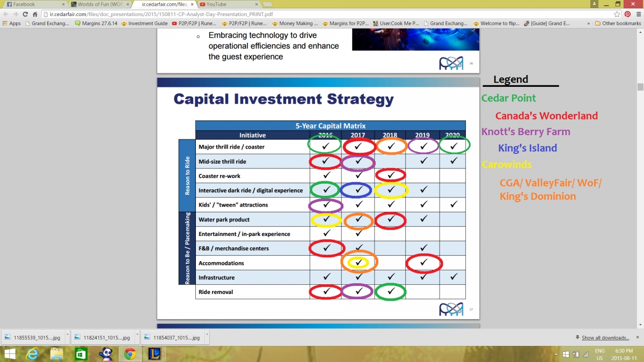This screenshot has height=362, width=644.
Task: Show hidden system tray icons
Action: tap(557, 354)
